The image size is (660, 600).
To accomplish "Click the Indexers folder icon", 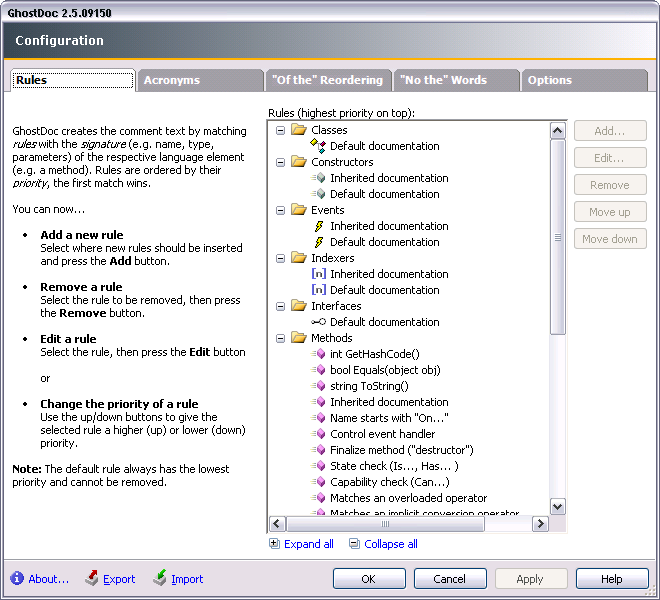I will coord(299,257).
